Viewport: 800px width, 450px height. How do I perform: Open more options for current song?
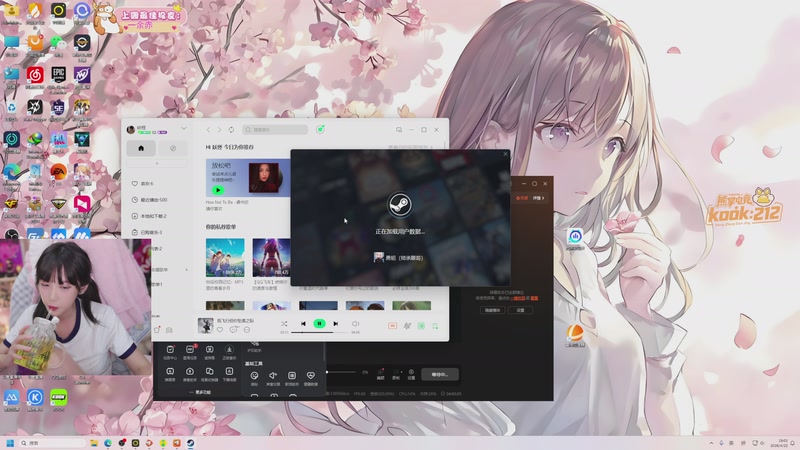pyautogui.click(x=247, y=330)
